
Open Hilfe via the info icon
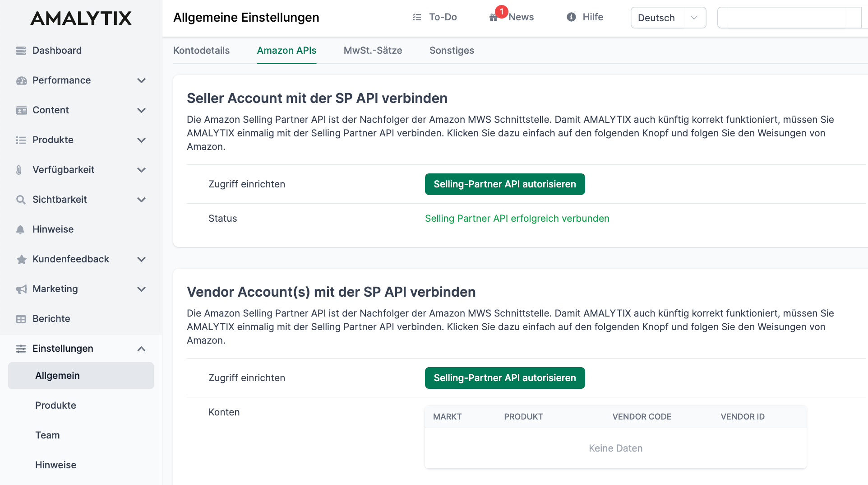(571, 17)
